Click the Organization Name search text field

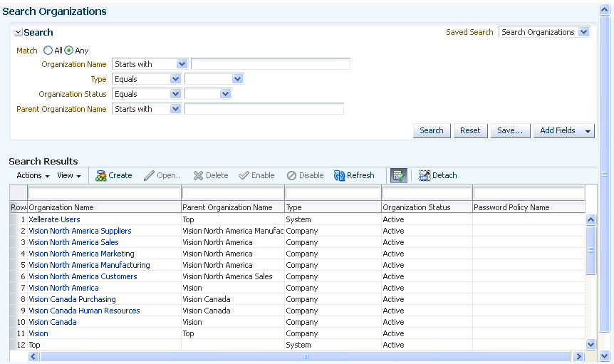[x=271, y=64]
